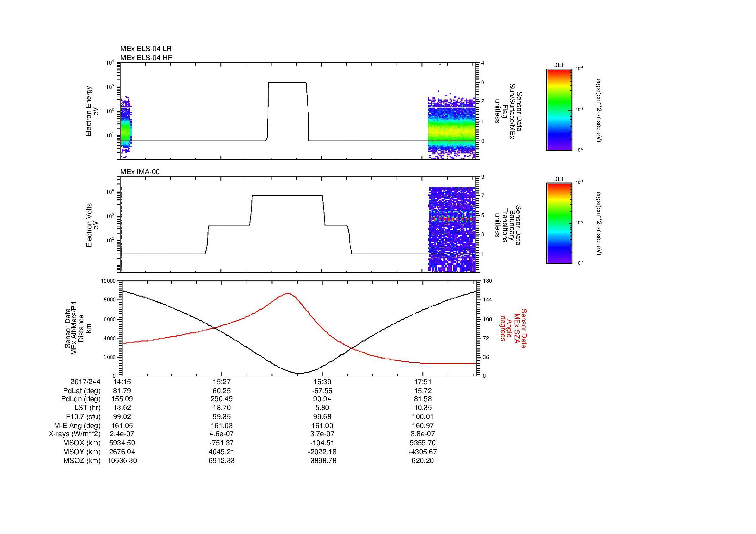The height and width of the screenshot is (534, 756).
Task: Click the MEx IMA-00 panel title
Action: tap(140, 172)
